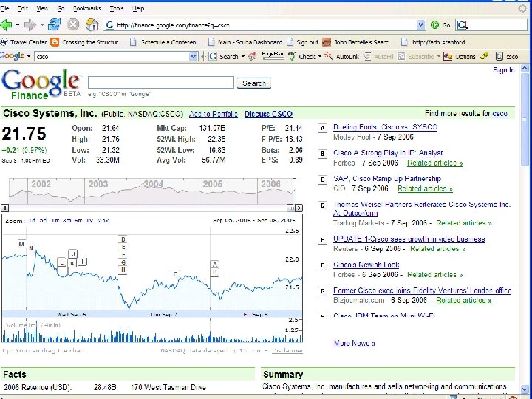The width and height of the screenshot is (532, 399).
Task: Click news marker A beside Dueling Fools headline
Action: pos(323,129)
